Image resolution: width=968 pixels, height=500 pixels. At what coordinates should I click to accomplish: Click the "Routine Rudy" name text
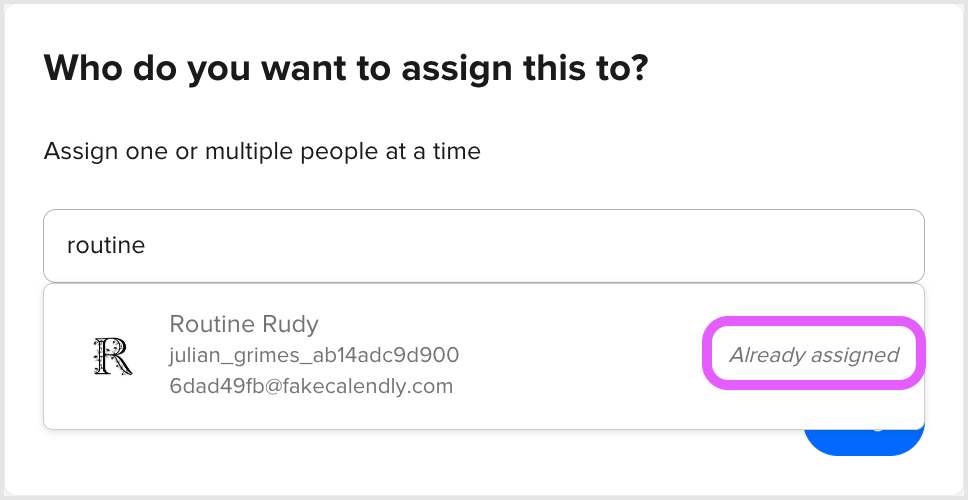244,324
